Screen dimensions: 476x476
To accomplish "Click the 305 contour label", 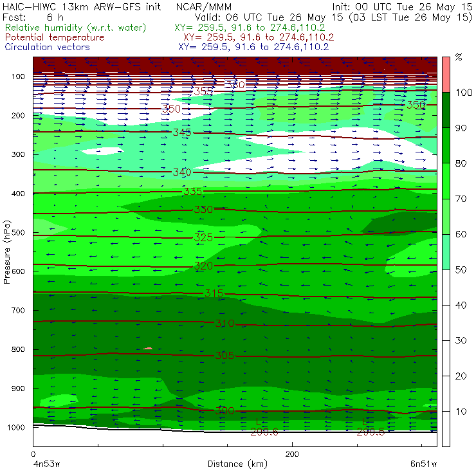I will pos(224,356).
